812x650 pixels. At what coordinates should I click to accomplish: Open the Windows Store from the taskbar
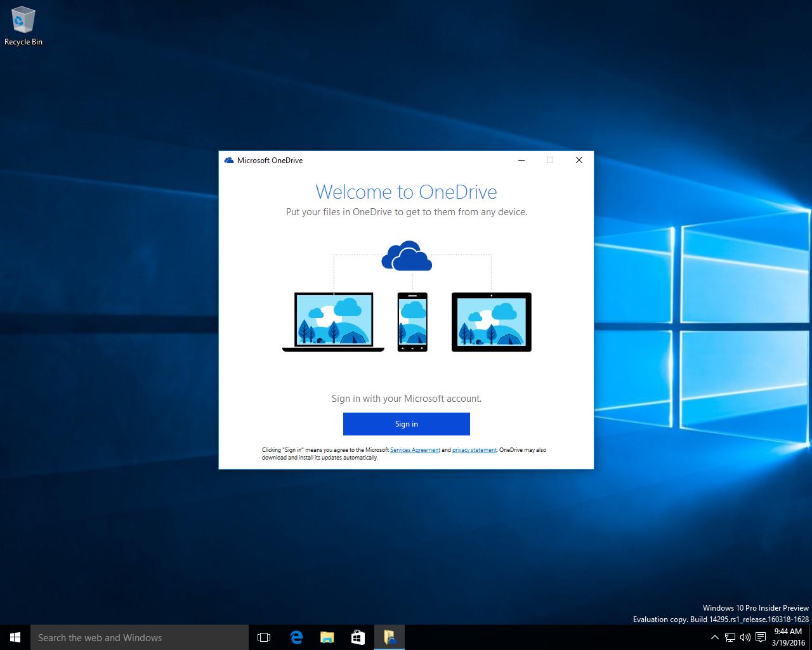pyautogui.click(x=358, y=637)
